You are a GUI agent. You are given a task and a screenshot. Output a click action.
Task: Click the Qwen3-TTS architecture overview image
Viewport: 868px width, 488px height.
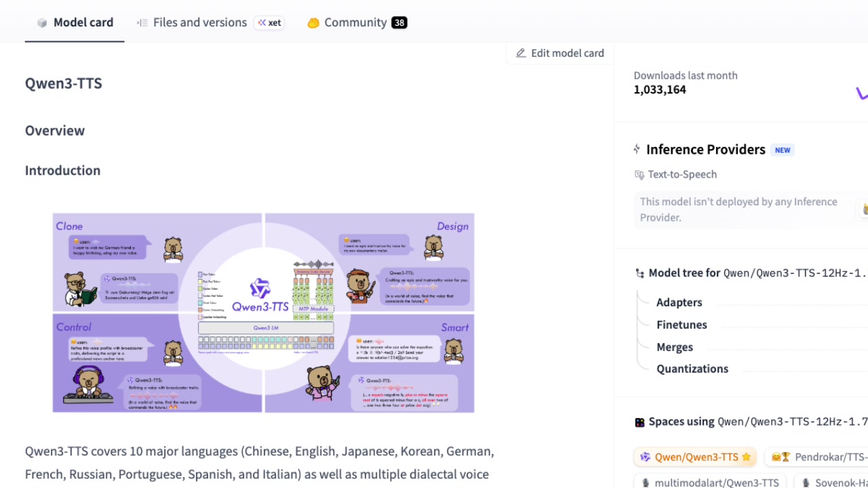(x=263, y=312)
